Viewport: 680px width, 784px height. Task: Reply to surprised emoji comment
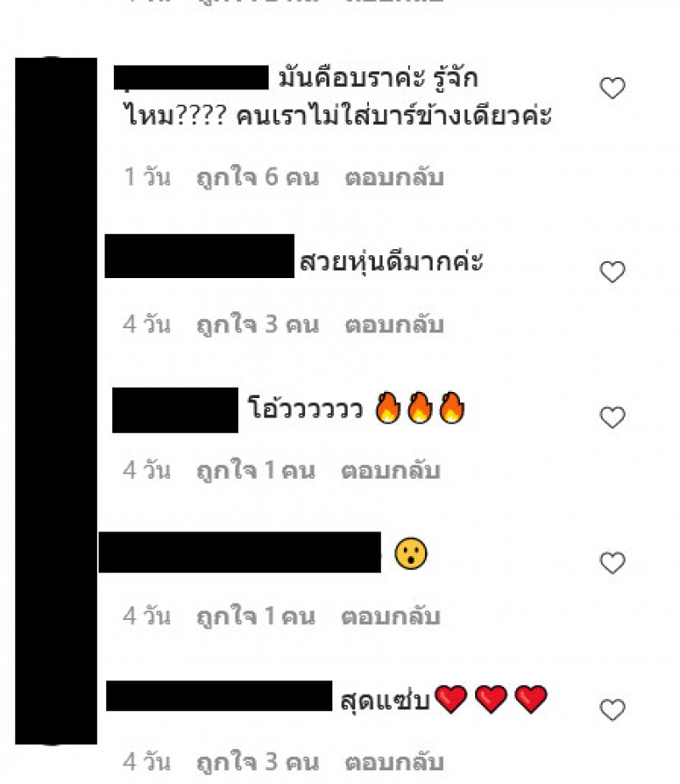pyautogui.click(x=390, y=616)
